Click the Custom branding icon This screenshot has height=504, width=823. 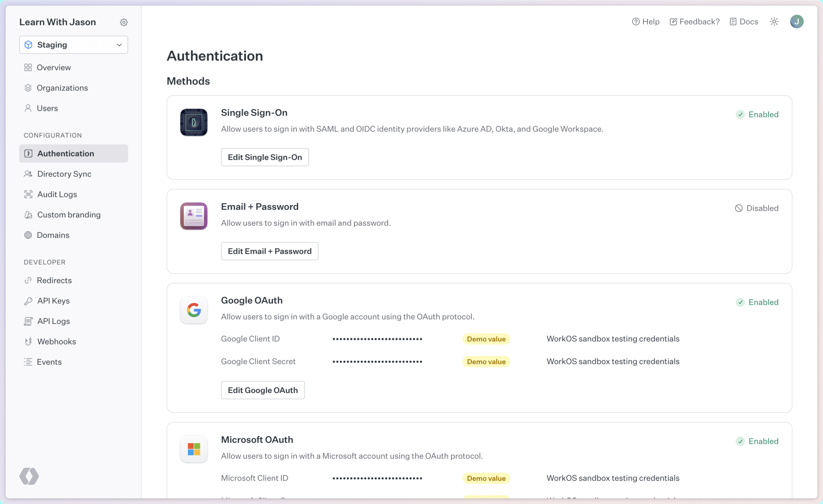point(28,215)
